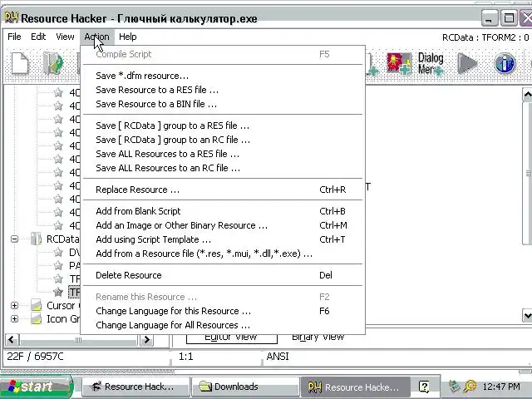Select Add an Image or Other Binary Resource
This screenshot has width=532, height=399.
224,225
